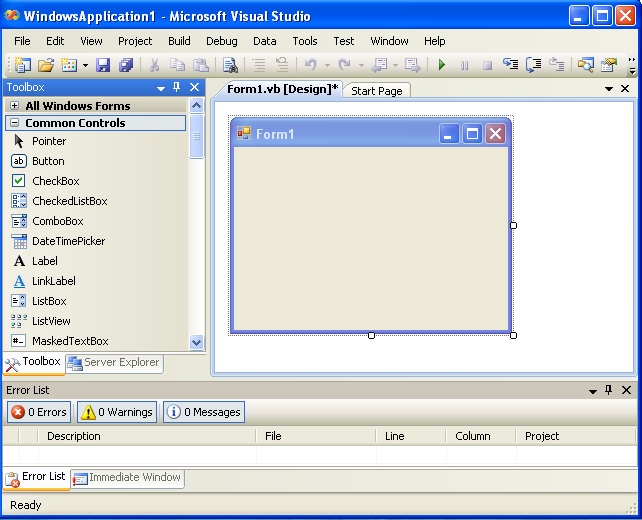Open the Test menu
642x520 pixels.
point(344,41)
